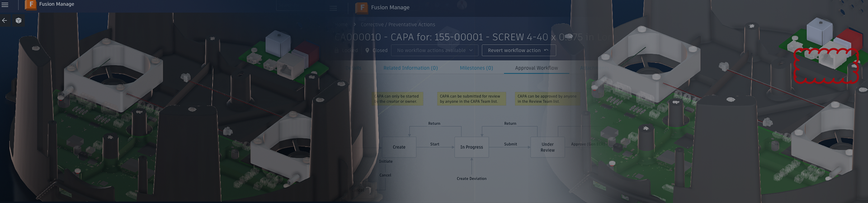Click the 3D cube model icon
The height and width of the screenshot is (203, 868).
pyautogui.click(x=19, y=20)
